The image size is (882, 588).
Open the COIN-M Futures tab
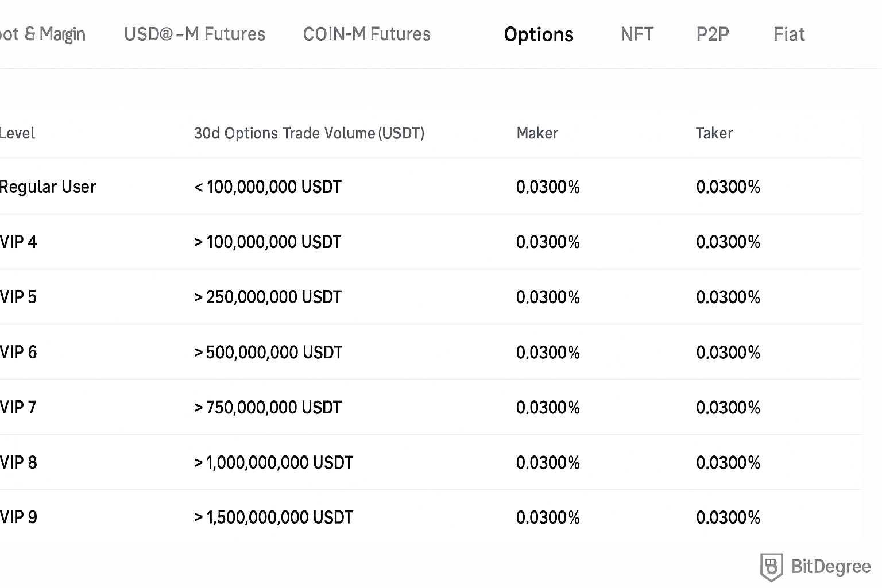tap(366, 34)
